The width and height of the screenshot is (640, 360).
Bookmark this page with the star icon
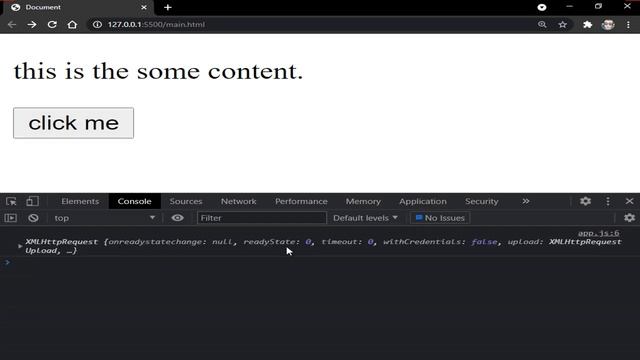[562, 24]
